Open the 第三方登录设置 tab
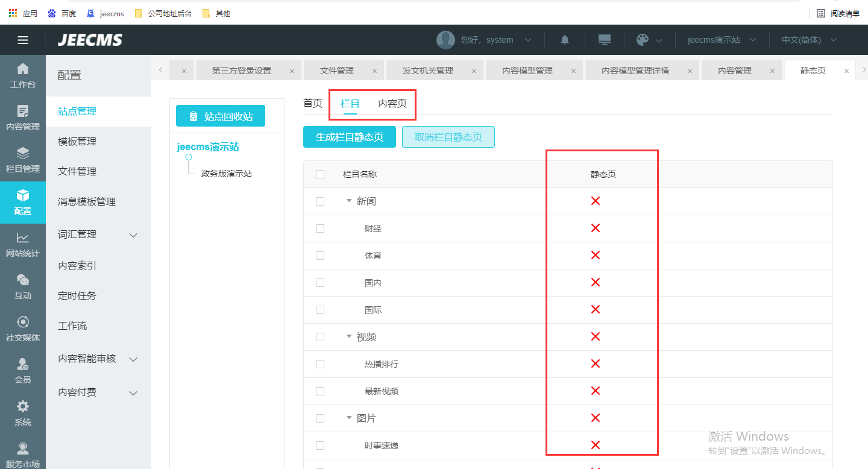The height and width of the screenshot is (469, 868). click(242, 71)
